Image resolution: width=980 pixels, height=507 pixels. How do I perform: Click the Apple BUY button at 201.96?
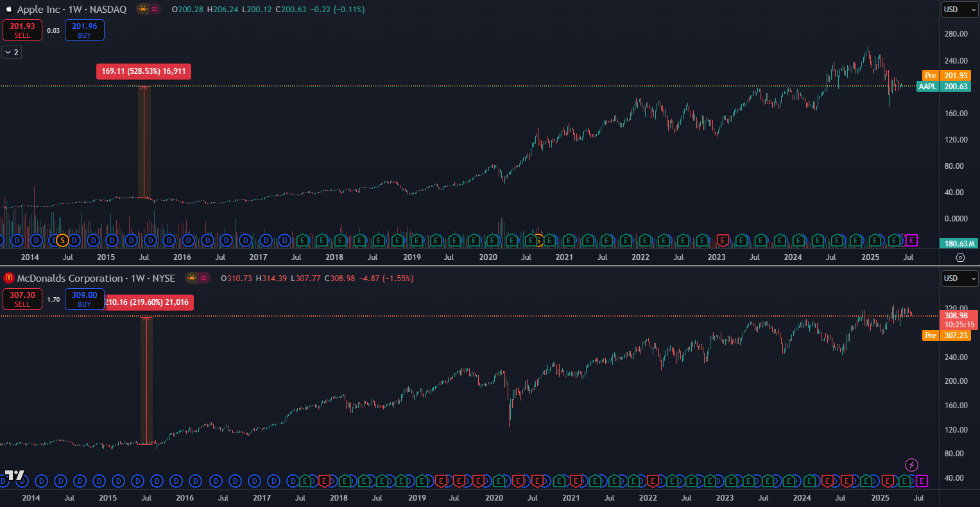click(84, 30)
